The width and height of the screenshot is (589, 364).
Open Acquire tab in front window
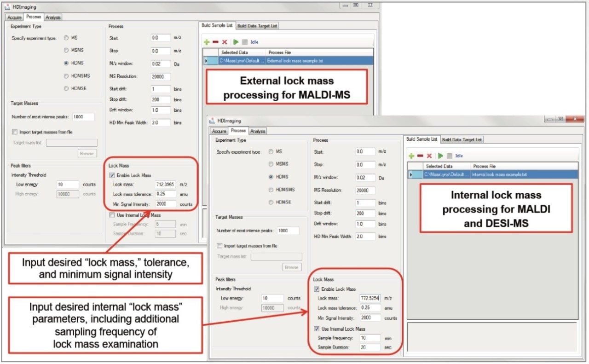219,131
